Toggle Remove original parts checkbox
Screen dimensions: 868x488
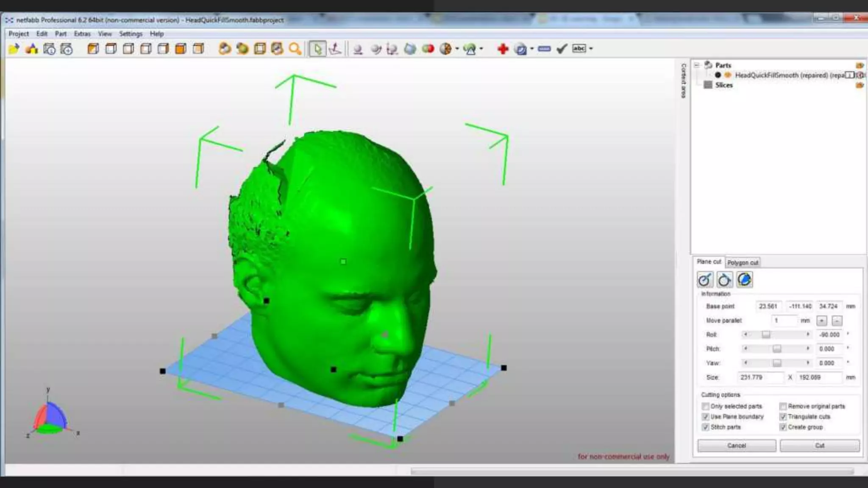pyautogui.click(x=783, y=406)
